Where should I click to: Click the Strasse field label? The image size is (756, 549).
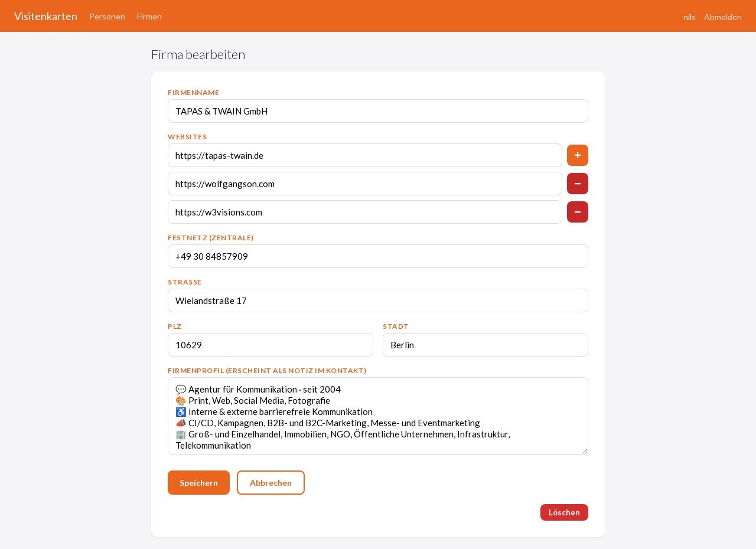coord(185,282)
